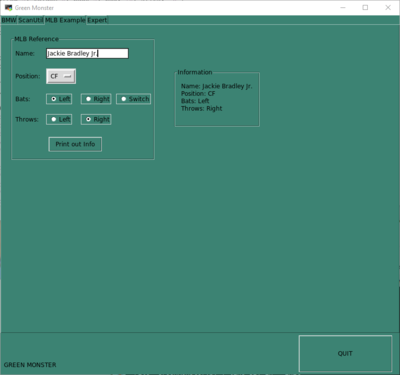400x375 pixels.
Task: Minimize the Green Monster window
Action: 343,7
